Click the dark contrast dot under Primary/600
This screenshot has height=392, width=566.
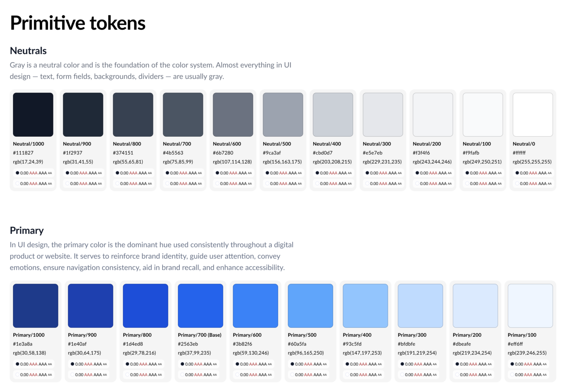[x=237, y=364]
